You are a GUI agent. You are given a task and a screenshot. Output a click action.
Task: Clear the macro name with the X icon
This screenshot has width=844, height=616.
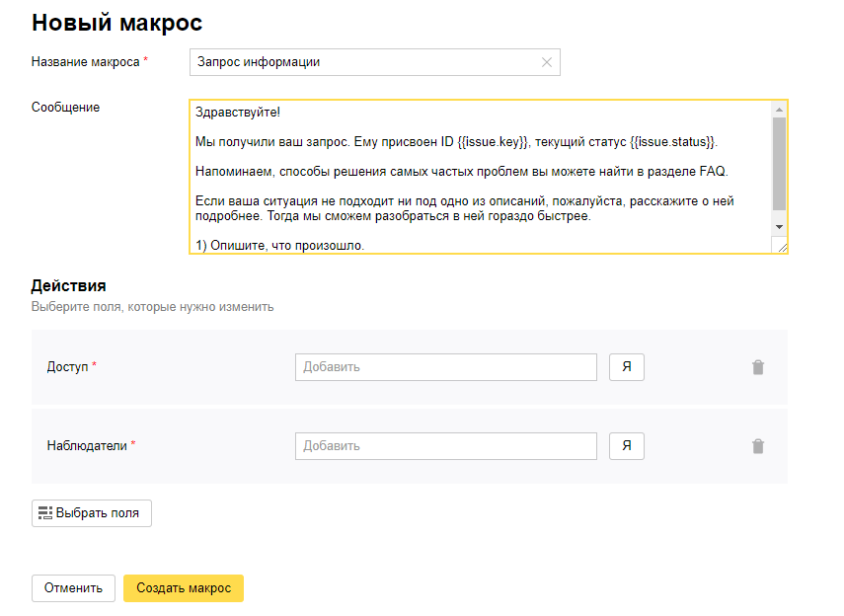[546, 62]
